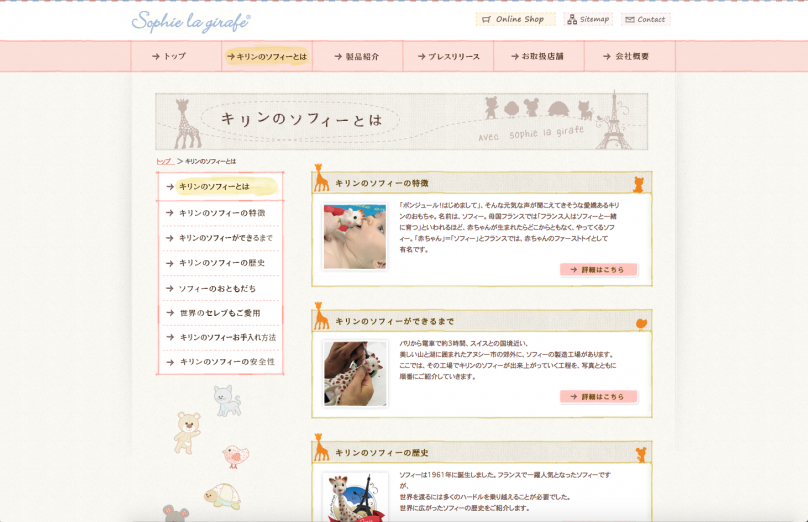Open the お取扱店舗 nav item

[538, 56]
